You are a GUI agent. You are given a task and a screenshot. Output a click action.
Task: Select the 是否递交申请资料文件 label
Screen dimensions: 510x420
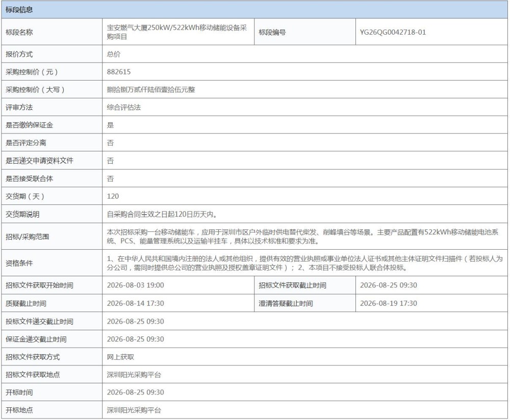[x=39, y=161]
